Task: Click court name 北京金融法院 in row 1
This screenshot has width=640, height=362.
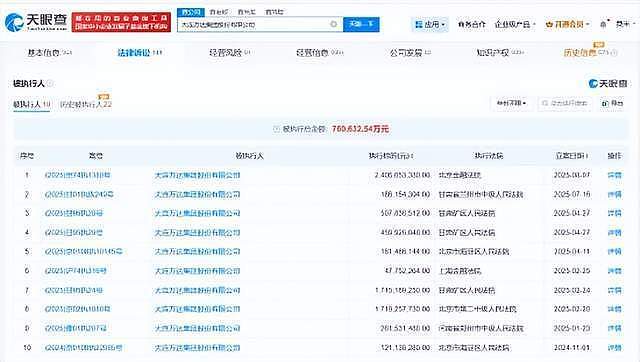Action: 460,175
